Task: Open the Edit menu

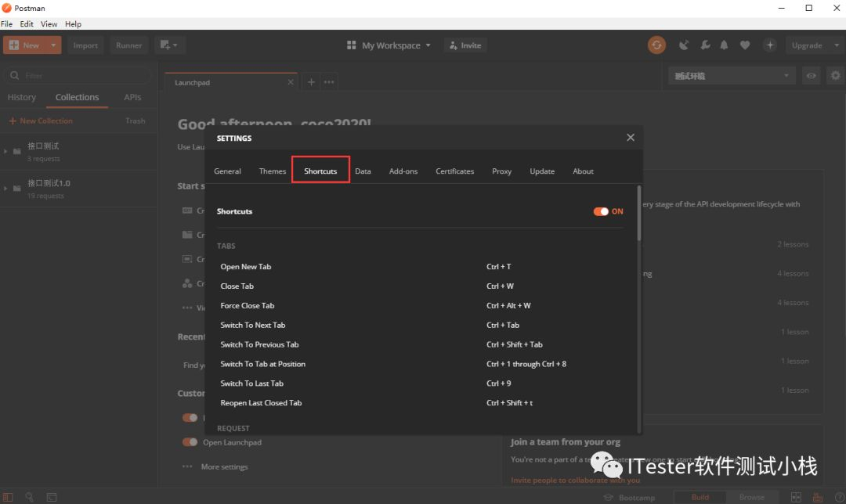Action: pos(27,23)
